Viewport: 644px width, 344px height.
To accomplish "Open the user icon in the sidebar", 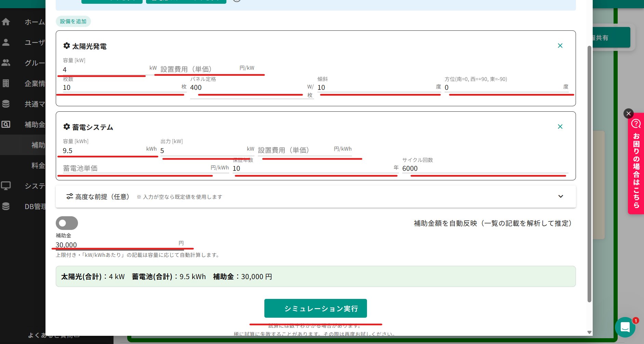I will pyautogui.click(x=6, y=42).
